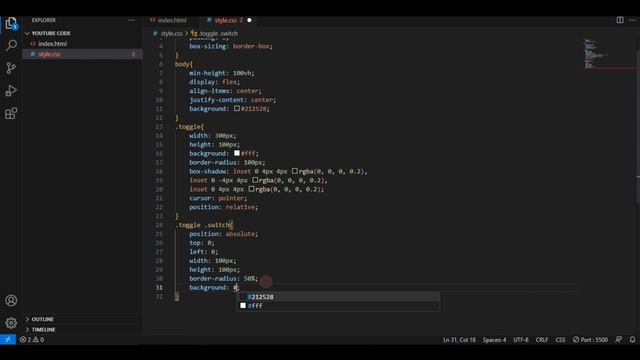
Task: Click Ln 31, Col 18 in status bar
Action: (459, 340)
